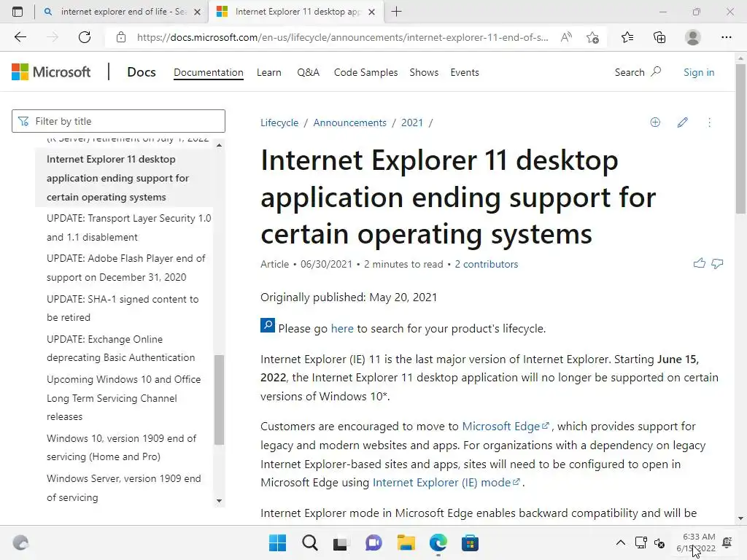
Task: Click the address bar URL
Action: point(343,37)
